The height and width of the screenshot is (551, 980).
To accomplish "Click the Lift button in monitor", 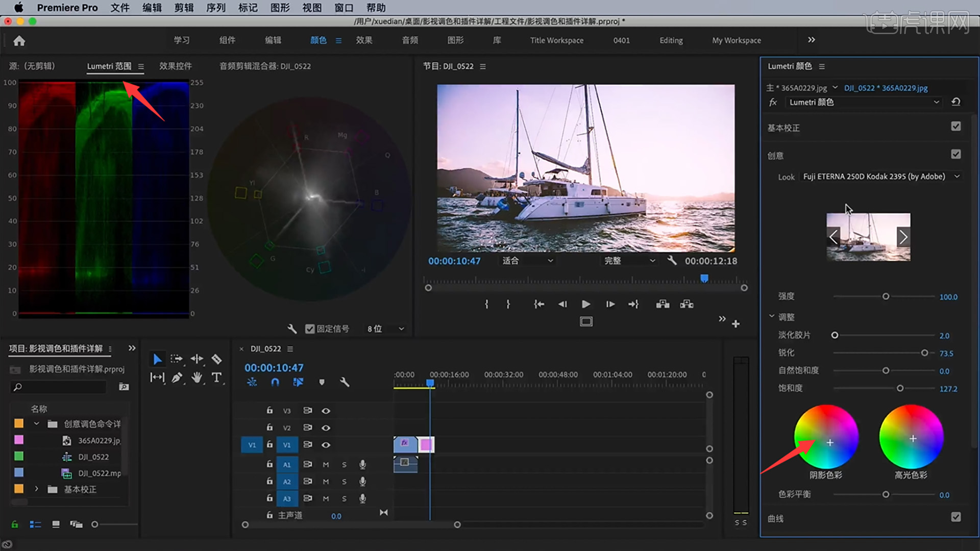I will pyautogui.click(x=663, y=304).
